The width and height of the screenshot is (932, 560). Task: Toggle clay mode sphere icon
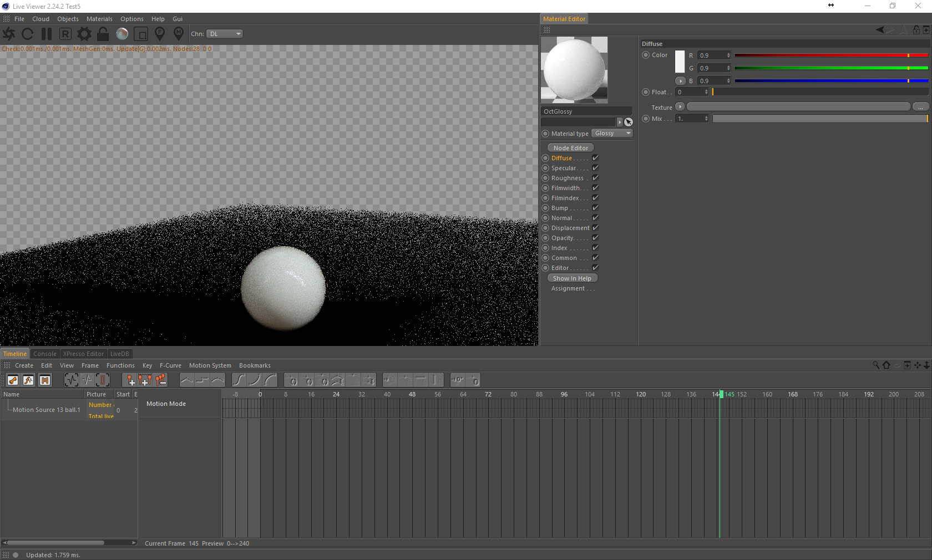click(x=122, y=34)
